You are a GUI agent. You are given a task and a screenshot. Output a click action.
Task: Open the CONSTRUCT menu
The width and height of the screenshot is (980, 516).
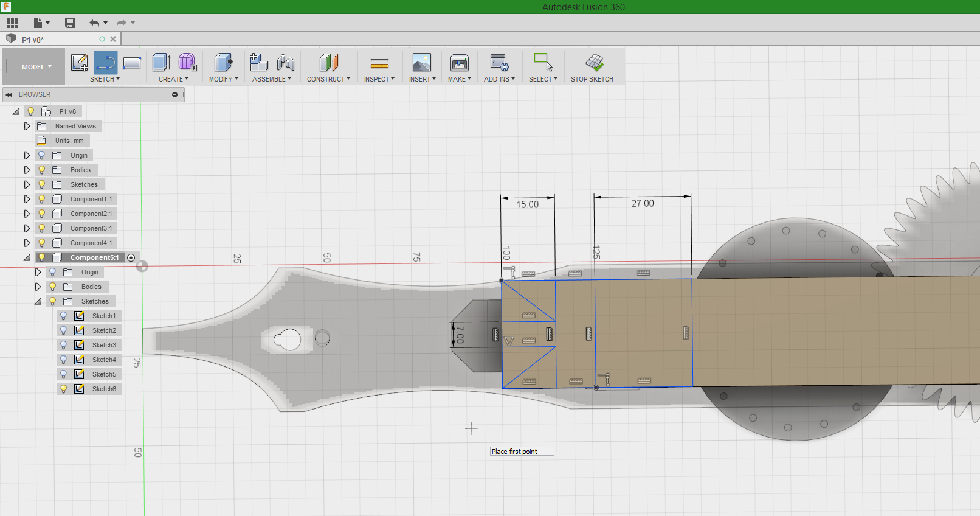[328, 79]
